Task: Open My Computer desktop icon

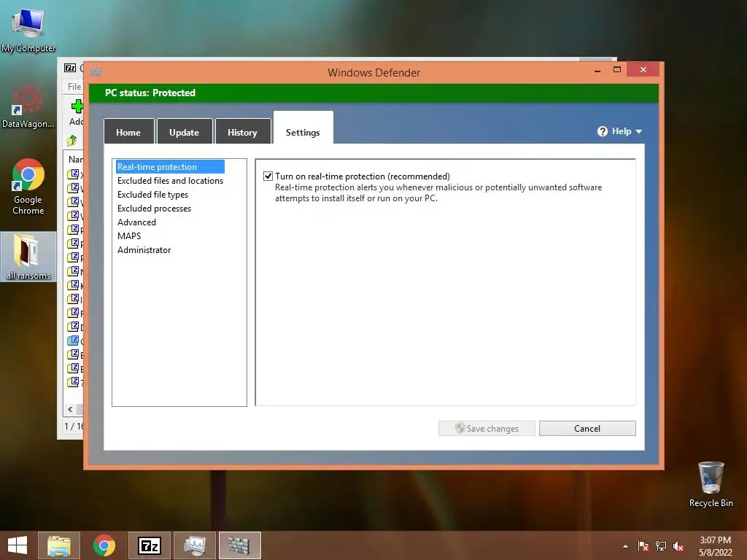Action: (28, 29)
